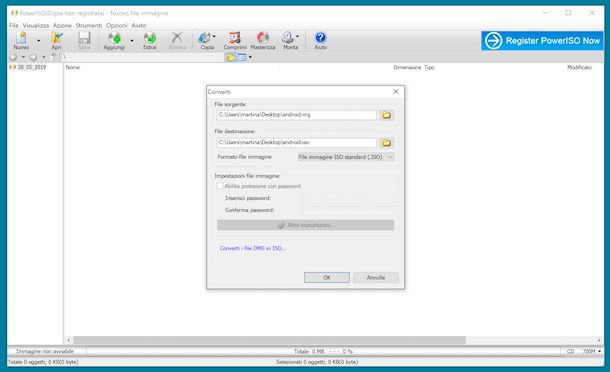Click the back navigation arrow icon
The width and height of the screenshot is (610, 372).
[x=14, y=57]
